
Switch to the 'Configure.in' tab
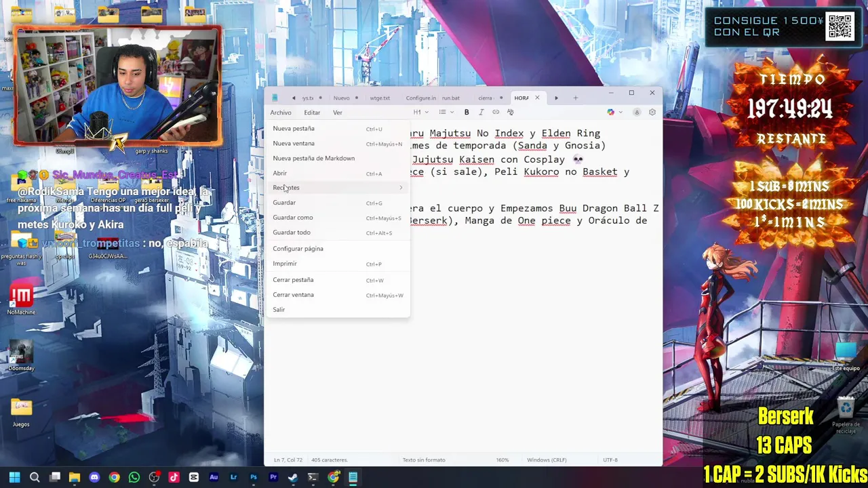421,98
